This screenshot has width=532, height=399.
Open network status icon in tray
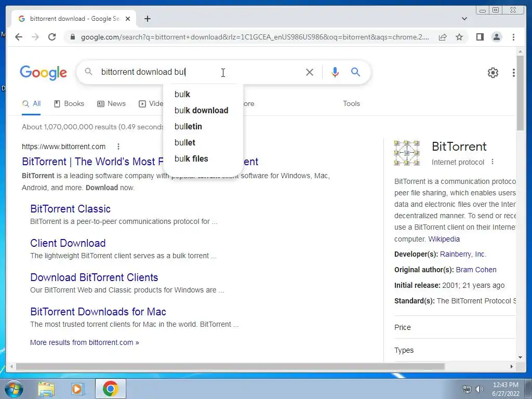tap(467, 389)
